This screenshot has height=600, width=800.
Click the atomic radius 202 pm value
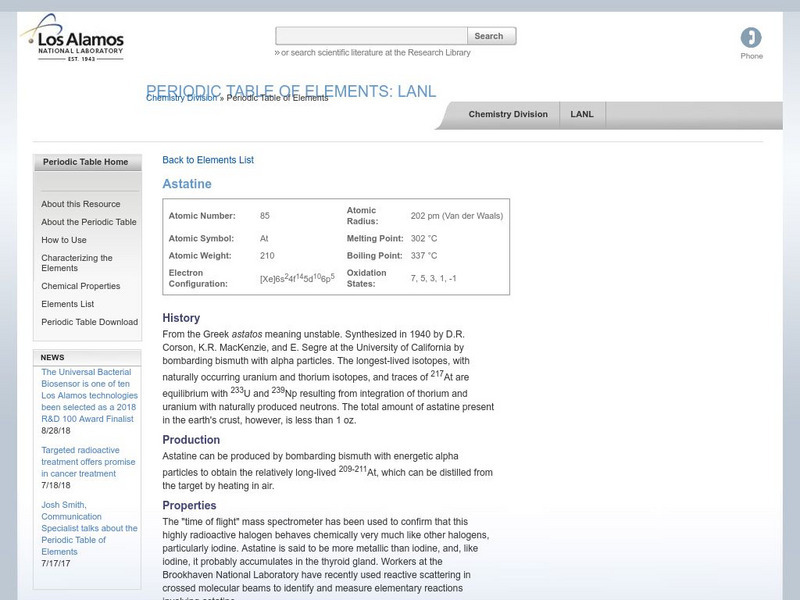coord(457,216)
